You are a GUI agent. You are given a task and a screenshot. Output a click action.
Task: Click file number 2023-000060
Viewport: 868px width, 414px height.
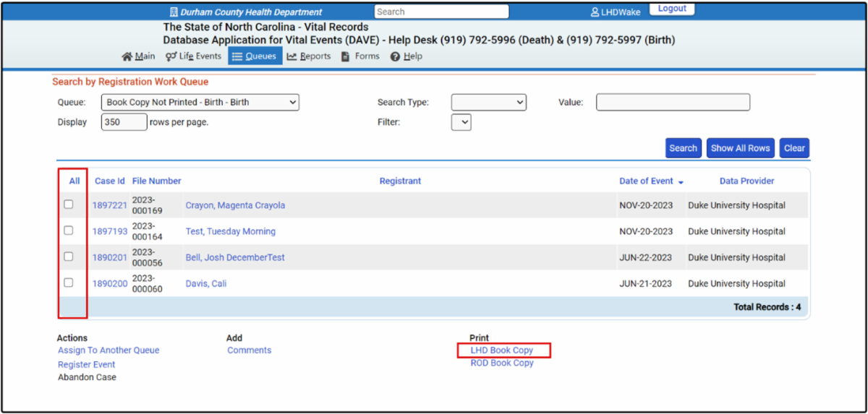148,283
